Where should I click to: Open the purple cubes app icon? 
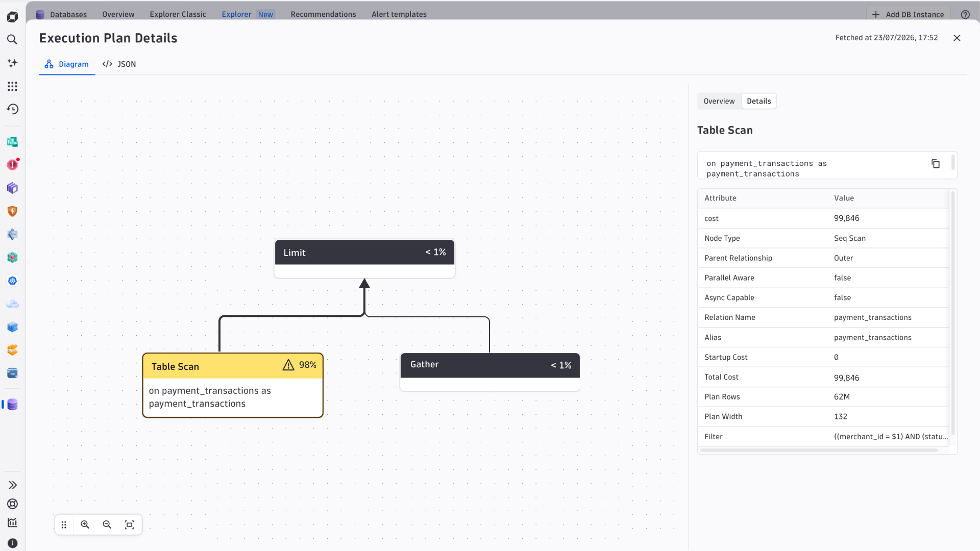point(12,188)
